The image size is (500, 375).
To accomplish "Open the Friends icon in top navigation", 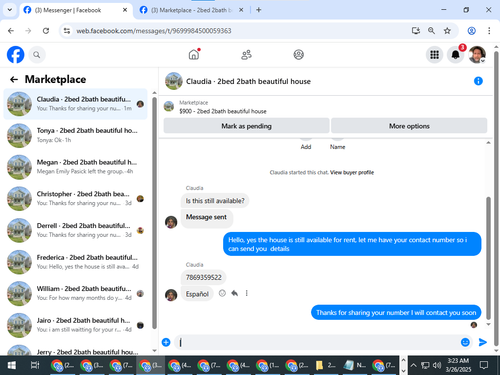I will pyautogui.click(x=246, y=55).
